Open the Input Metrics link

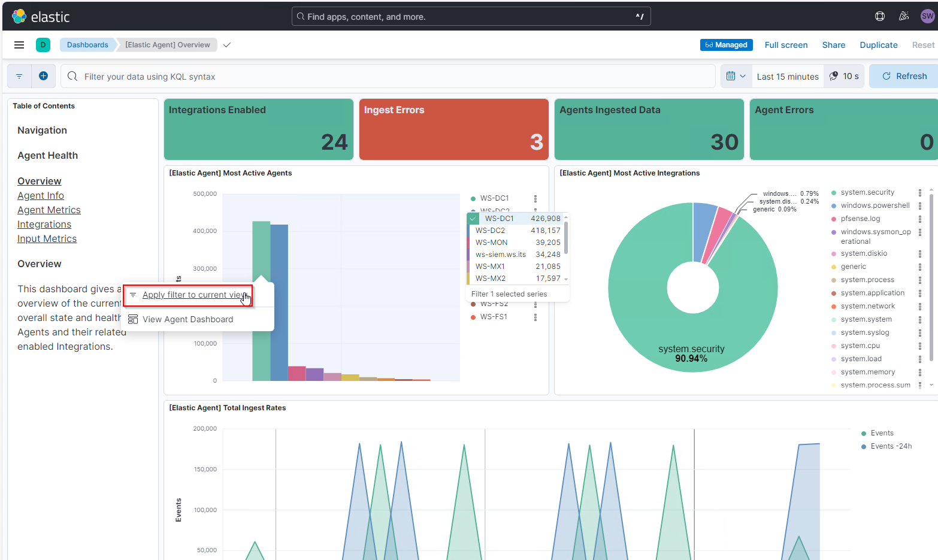click(x=47, y=239)
